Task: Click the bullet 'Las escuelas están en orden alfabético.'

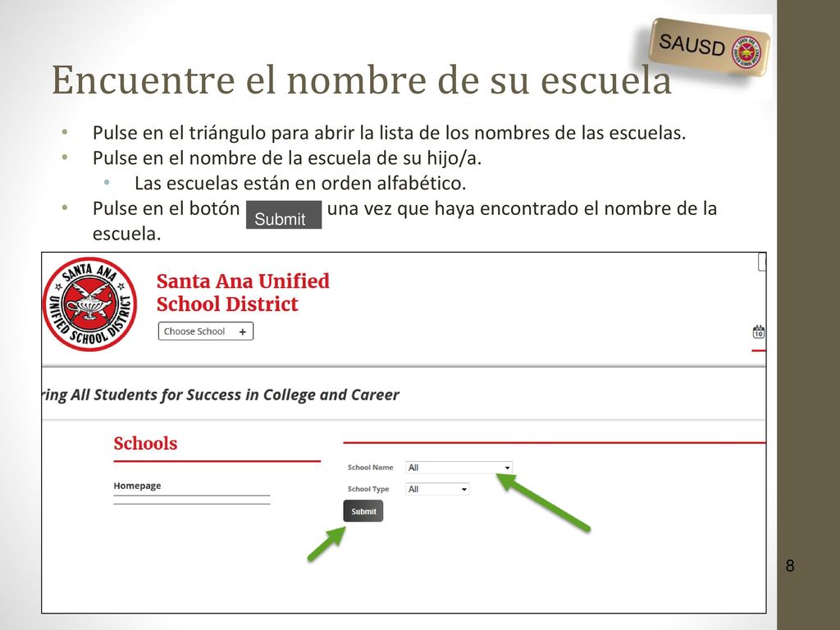Action: coord(300,183)
